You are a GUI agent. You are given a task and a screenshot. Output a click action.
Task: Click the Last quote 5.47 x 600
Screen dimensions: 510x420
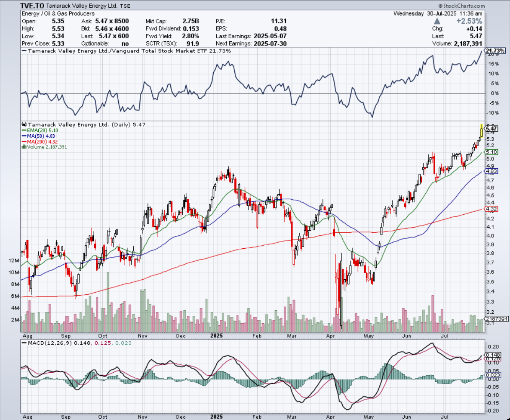pyautogui.click(x=114, y=36)
